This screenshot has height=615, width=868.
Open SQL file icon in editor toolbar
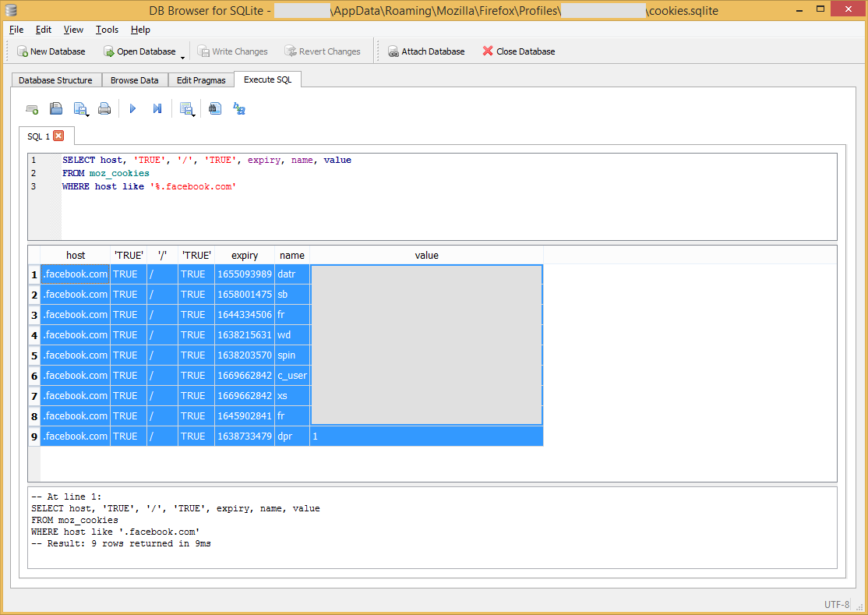coord(56,108)
